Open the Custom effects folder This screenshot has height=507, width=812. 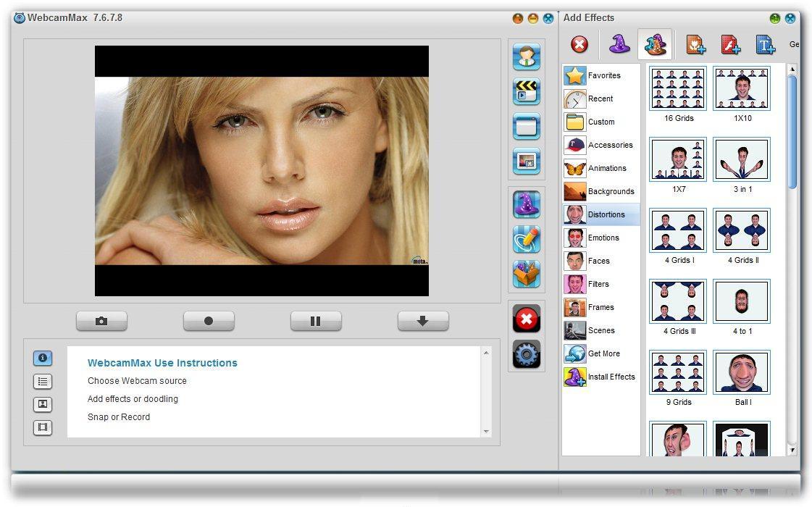pos(601,122)
